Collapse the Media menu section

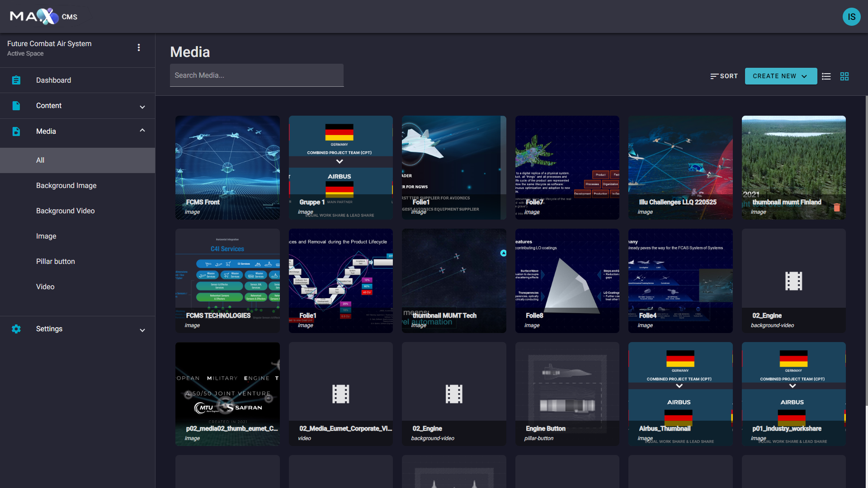tap(142, 131)
